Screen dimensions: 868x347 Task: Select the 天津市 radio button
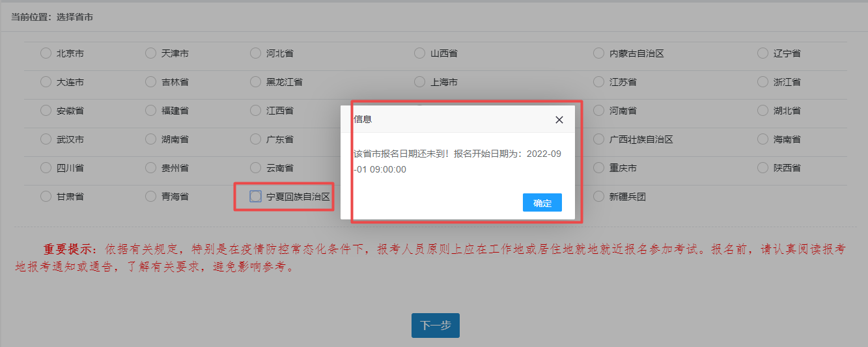(150, 53)
